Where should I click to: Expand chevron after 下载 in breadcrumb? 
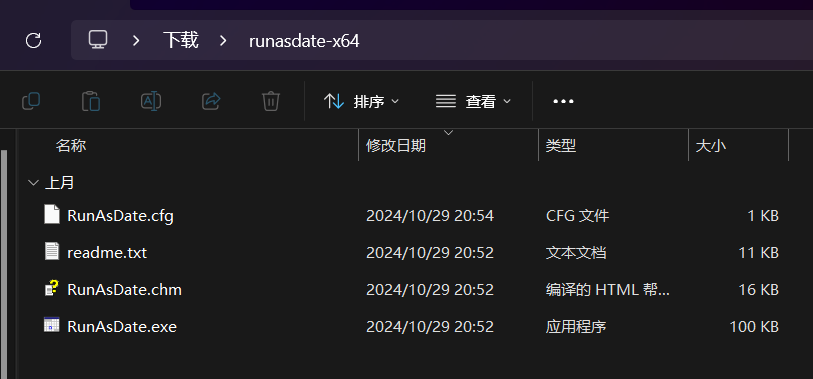point(223,40)
